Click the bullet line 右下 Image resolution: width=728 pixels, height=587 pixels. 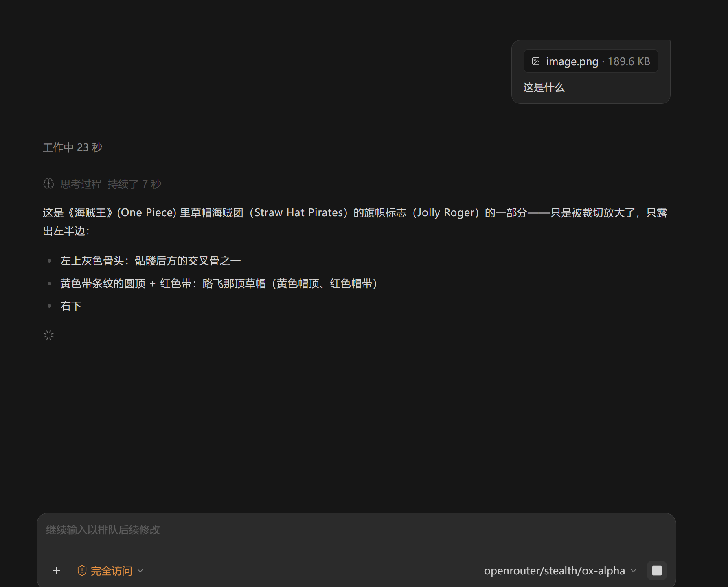pos(71,306)
